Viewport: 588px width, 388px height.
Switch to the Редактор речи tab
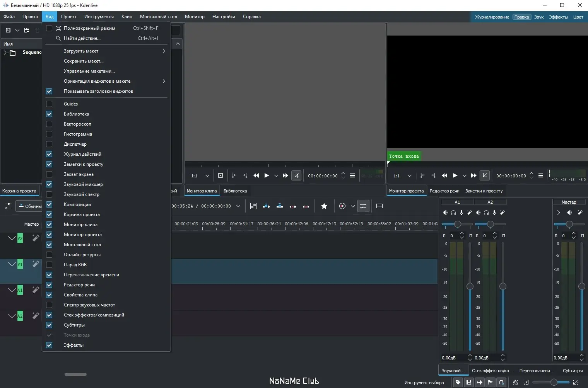(444, 191)
